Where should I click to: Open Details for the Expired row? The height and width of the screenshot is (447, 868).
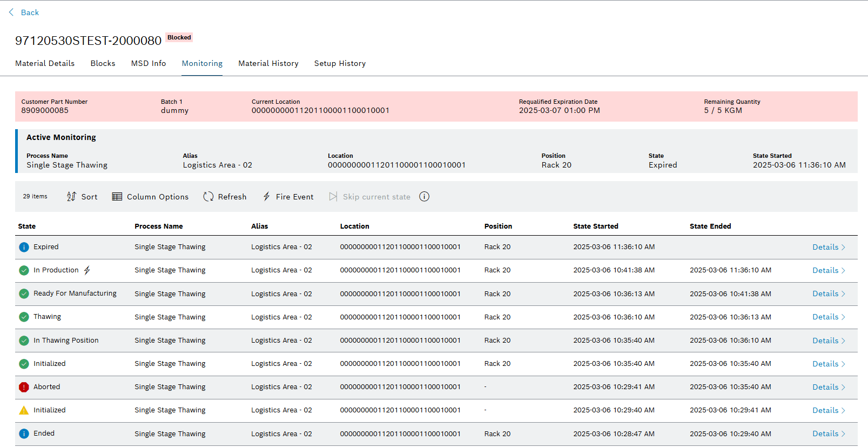[829, 247]
